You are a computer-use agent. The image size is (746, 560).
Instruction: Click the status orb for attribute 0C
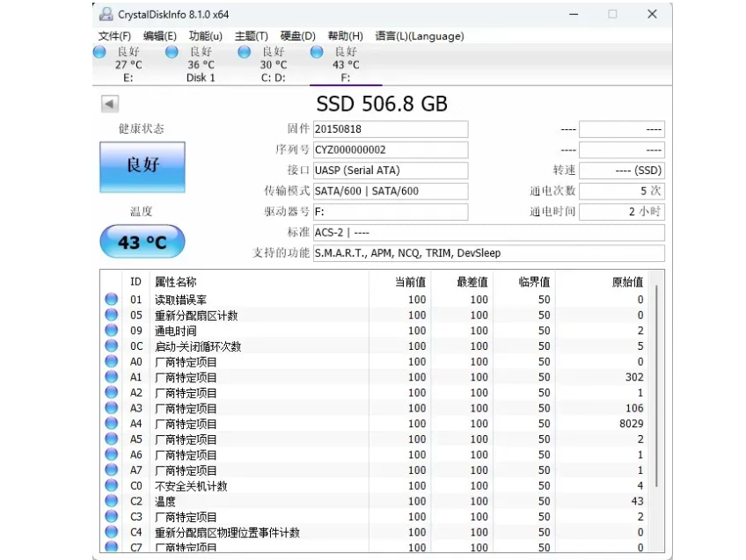coord(112,345)
